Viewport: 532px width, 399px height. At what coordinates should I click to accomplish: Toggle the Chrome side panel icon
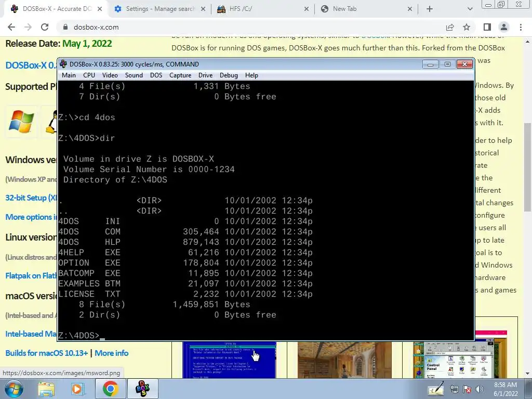[487, 27]
